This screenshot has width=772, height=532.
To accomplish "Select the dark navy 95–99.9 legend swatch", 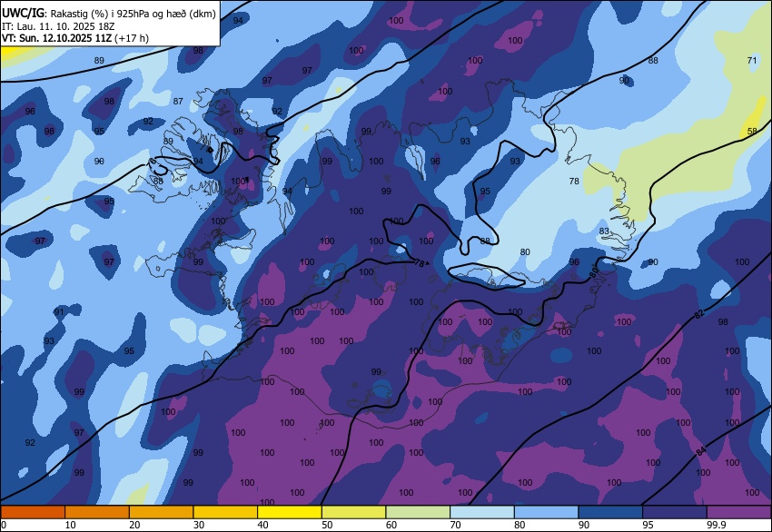I will [x=675, y=512].
